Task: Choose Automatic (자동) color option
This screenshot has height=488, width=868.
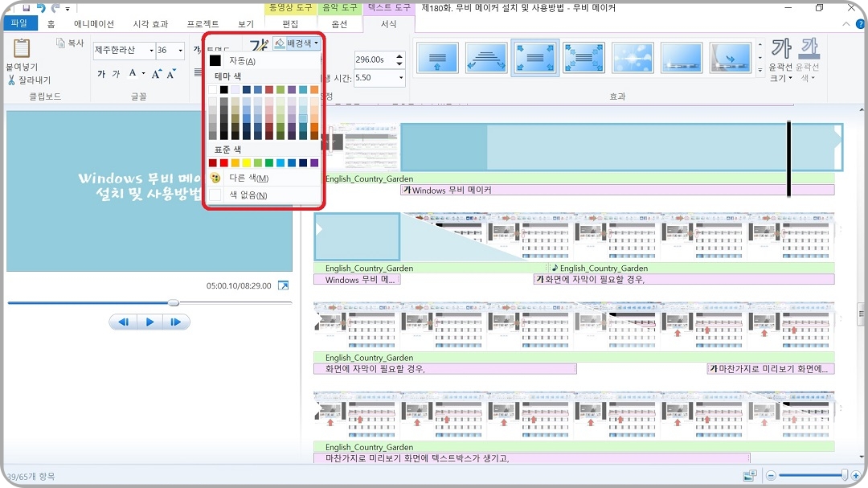Action: tap(264, 60)
